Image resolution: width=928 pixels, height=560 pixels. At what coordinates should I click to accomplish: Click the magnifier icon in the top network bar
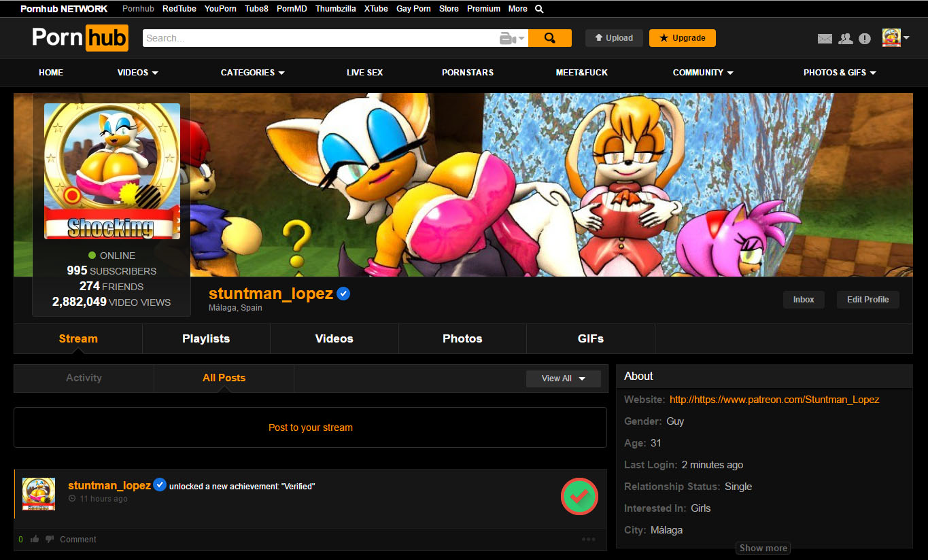(539, 9)
